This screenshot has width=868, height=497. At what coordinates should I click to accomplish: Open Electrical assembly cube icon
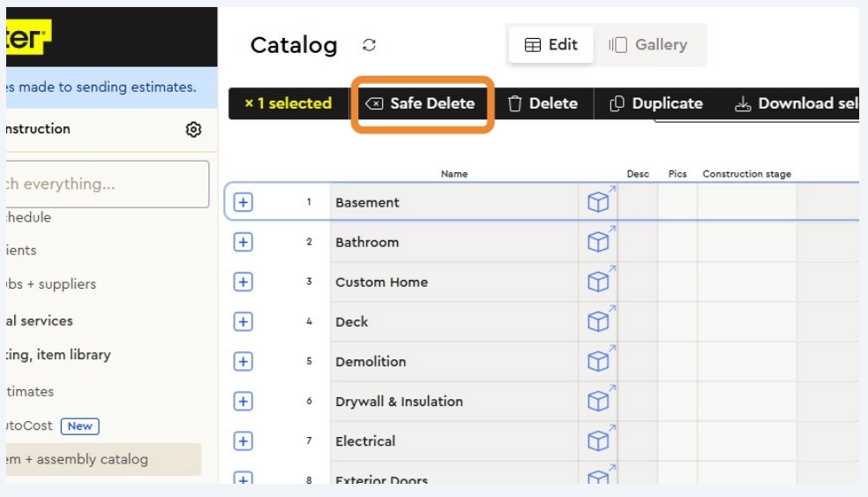coord(599,441)
